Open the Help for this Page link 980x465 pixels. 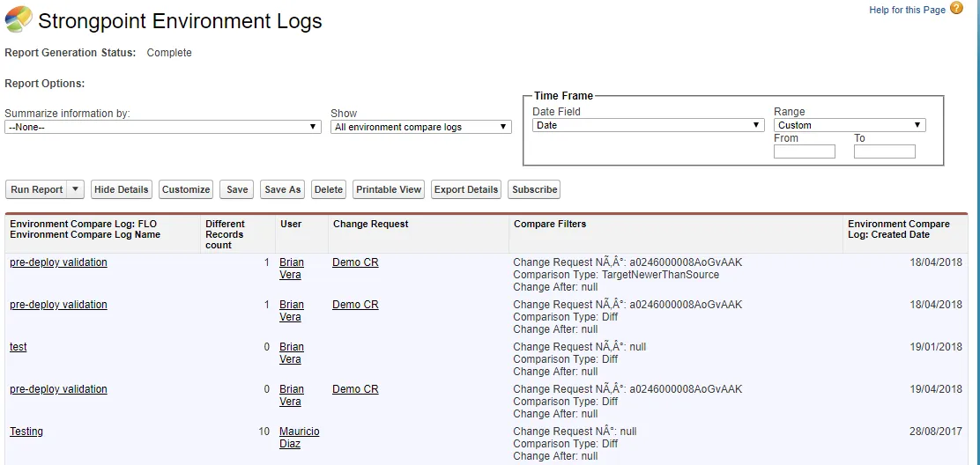point(907,10)
